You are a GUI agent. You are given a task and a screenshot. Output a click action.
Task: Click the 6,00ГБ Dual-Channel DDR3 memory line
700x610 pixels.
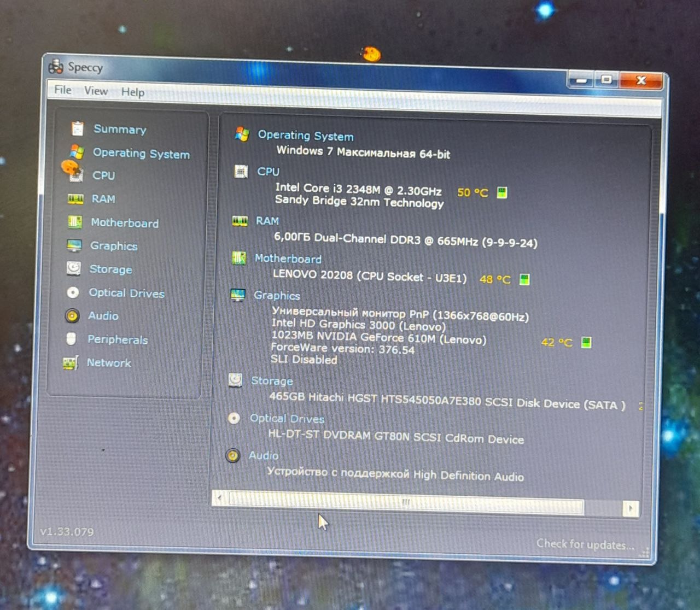point(405,240)
